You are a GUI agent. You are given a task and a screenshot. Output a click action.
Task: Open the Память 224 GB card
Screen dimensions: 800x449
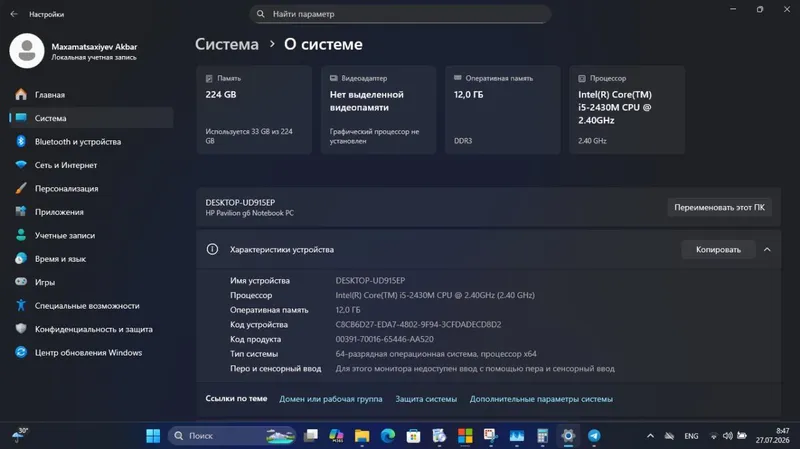[254, 110]
